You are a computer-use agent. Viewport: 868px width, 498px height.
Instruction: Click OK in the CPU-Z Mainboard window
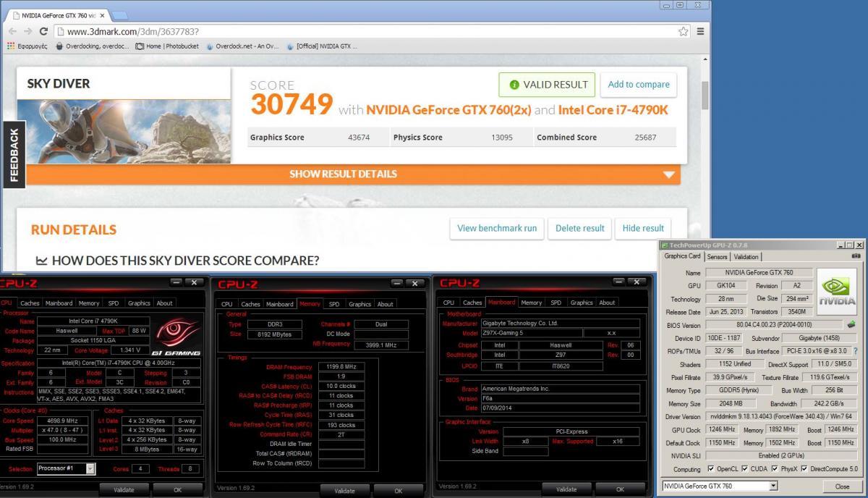pos(620,489)
